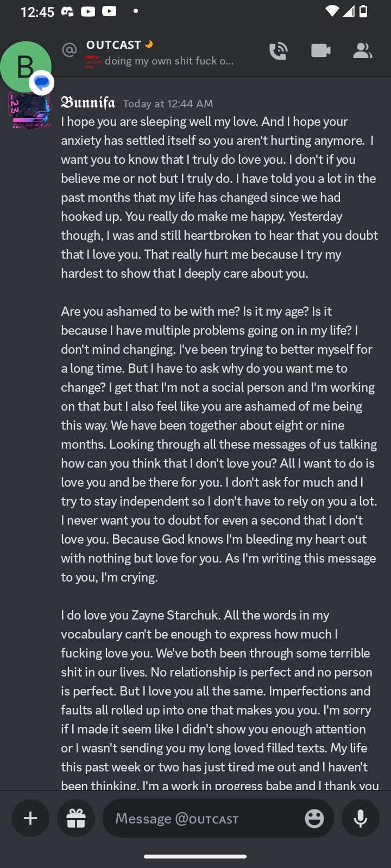Tap the microphone voice message button
Viewport: 391px width, 868px height.
point(361,818)
